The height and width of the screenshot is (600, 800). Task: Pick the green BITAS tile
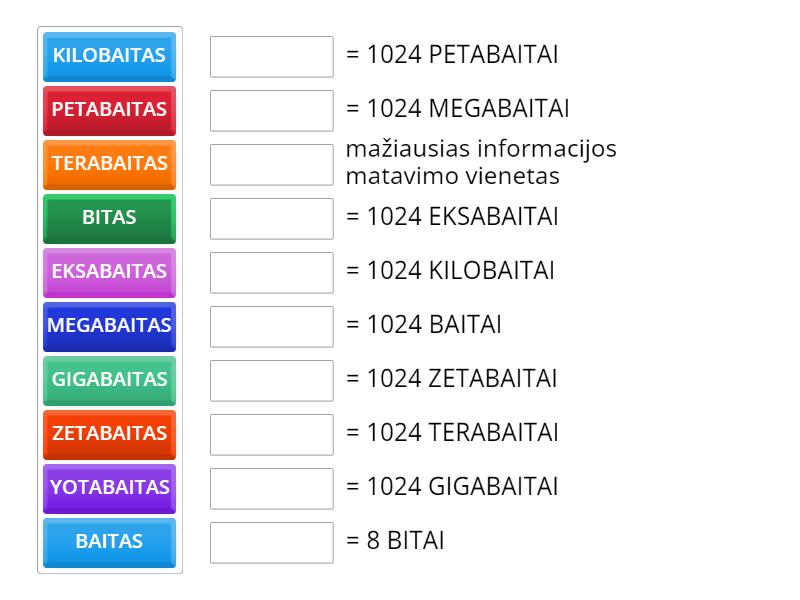(x=108, y=219)
